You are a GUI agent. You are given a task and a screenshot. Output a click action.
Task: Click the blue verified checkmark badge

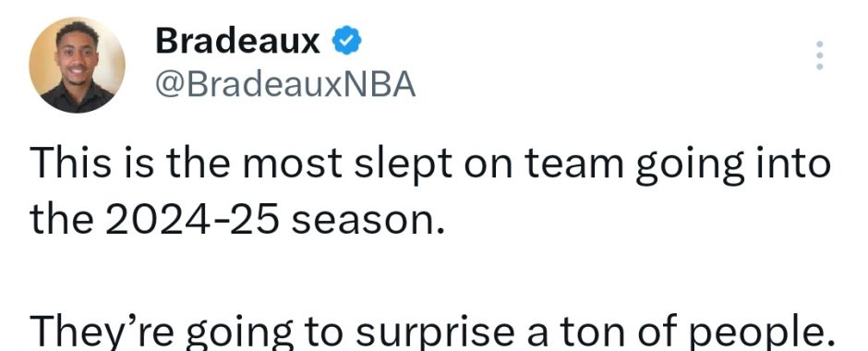[346, 41]
